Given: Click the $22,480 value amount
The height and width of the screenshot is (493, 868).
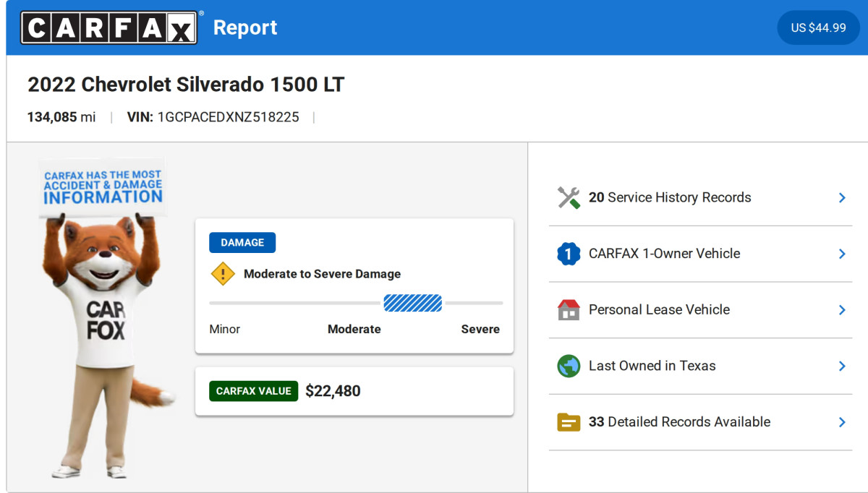Looking at the screenshot, I should [333, 391].
